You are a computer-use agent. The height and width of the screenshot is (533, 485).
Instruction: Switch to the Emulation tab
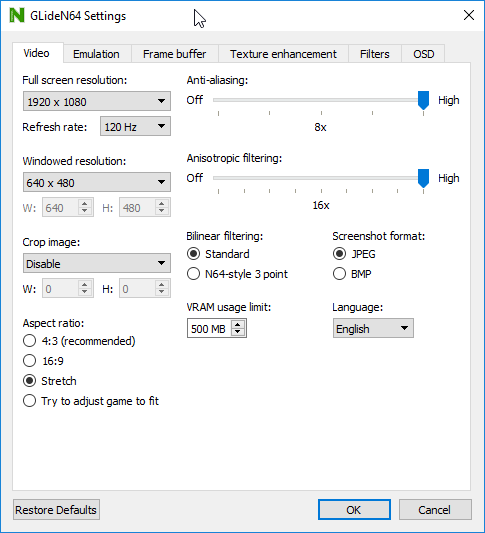coord(96,54)
